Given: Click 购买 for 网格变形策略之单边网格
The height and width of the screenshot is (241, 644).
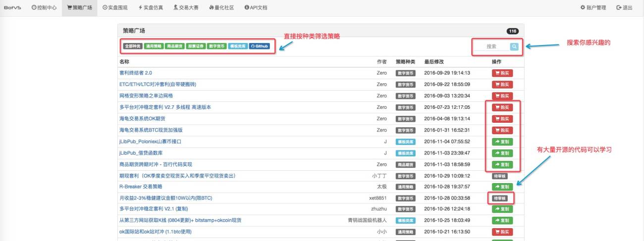Looking at the screenshot, I should 502,96.
